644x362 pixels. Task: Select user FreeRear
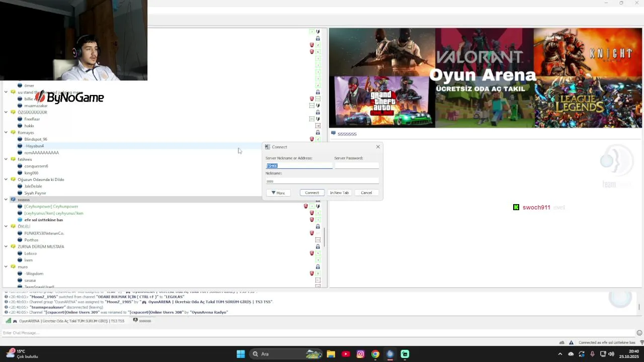(x=32, y=119)
